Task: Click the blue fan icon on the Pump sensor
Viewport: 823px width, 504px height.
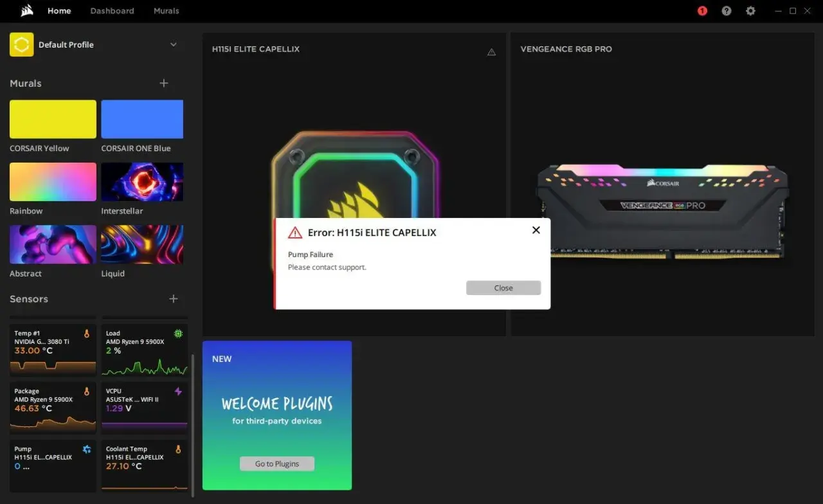Action: (x=87, y=449)
